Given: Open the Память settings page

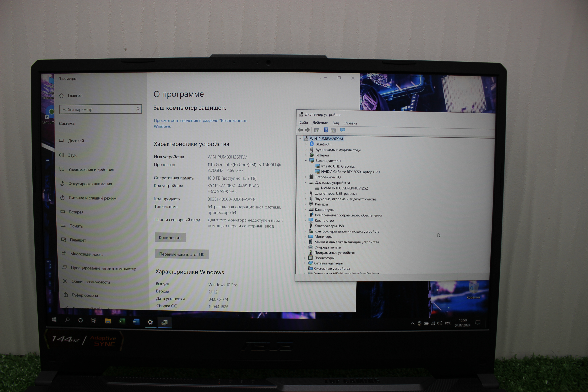Looking at the screenshot, I should [72, 226].
